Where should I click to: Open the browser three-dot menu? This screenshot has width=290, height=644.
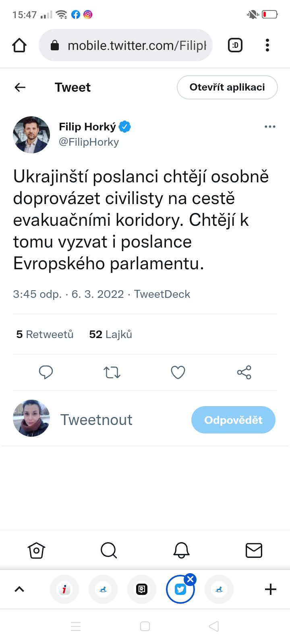pyautogui.click(x=267, y=45)
